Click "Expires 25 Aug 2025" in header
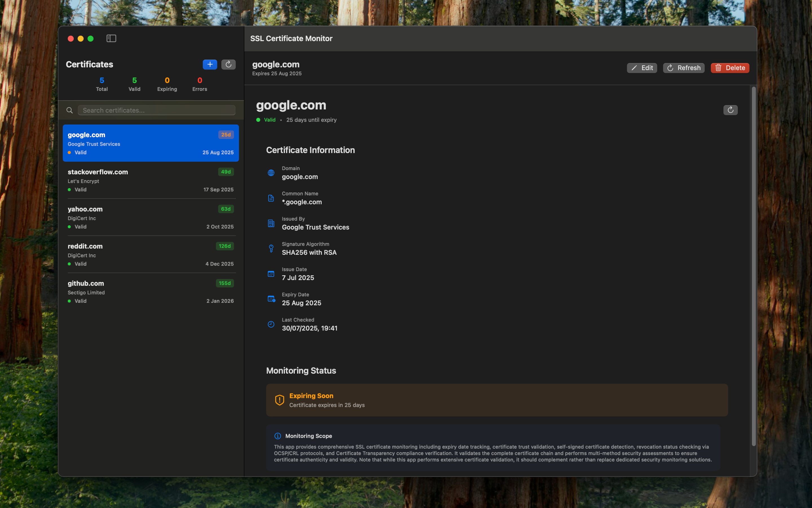Screen dimensions: 812x508 [277, 73]
